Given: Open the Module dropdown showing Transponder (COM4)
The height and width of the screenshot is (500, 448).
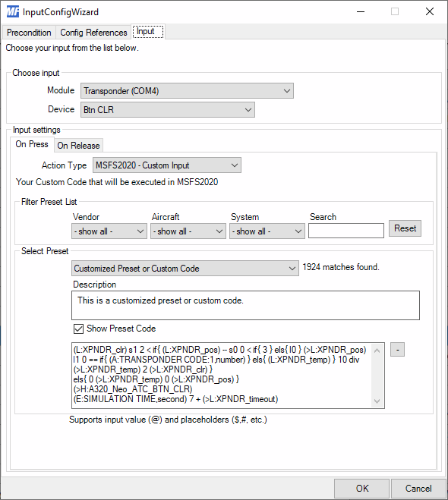Looking at the screenshot, I should [x=187, y=91].
